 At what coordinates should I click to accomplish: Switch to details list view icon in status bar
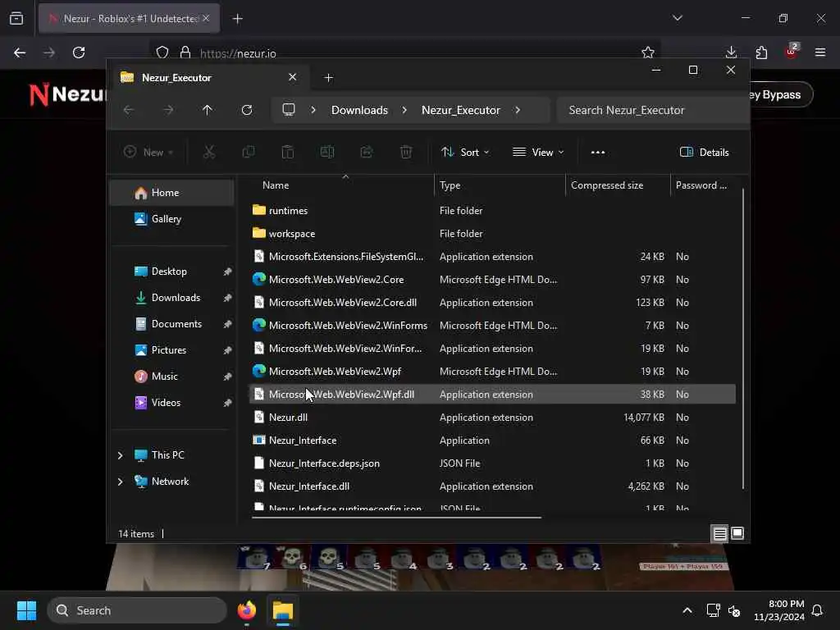coord(719,533)
